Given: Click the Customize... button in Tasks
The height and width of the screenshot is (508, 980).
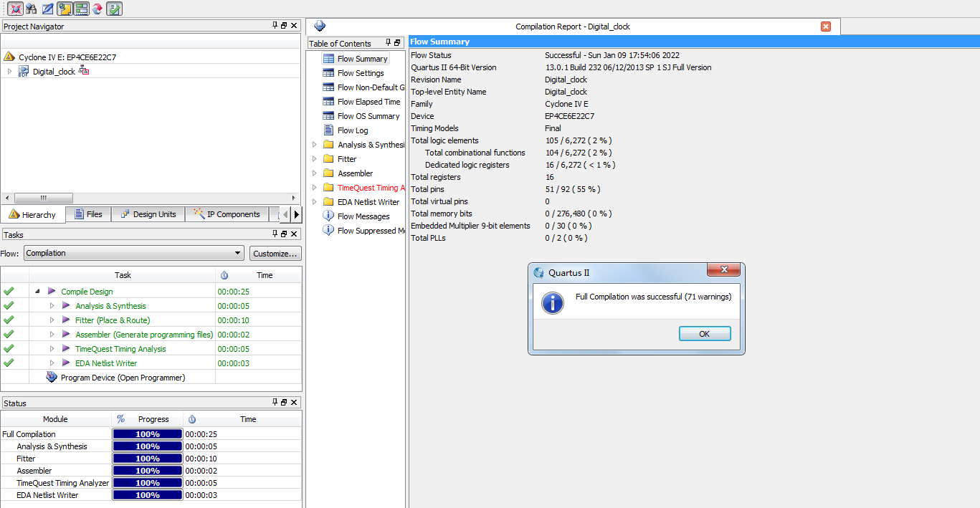Looking at the screenshot, I should [x=275, y=254].
